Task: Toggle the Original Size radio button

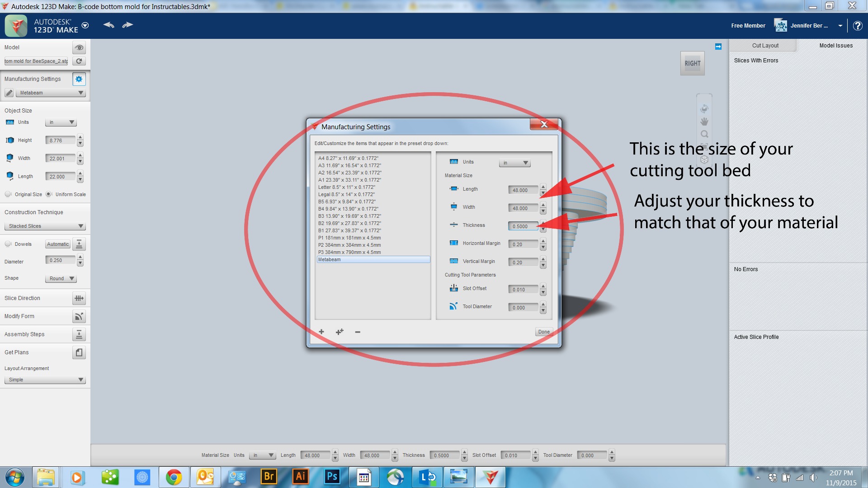Action: point(8,194)
